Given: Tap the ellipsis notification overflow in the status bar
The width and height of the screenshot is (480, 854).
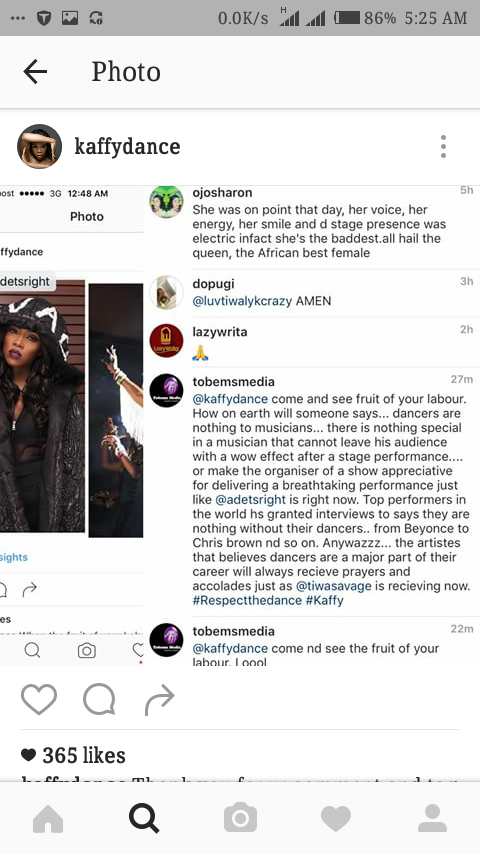Looking at the screenshot, I should coord(17,18).
